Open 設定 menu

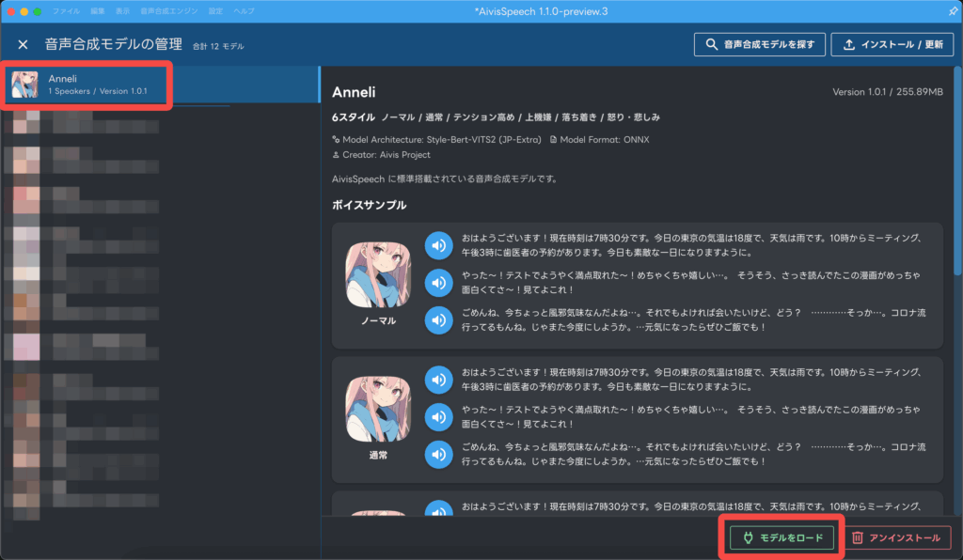tap(215, 11)
